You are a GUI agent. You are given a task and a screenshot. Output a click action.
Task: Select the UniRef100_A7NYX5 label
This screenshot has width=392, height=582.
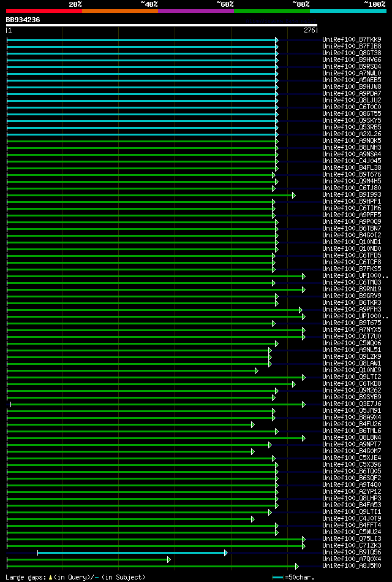(352, 330)
